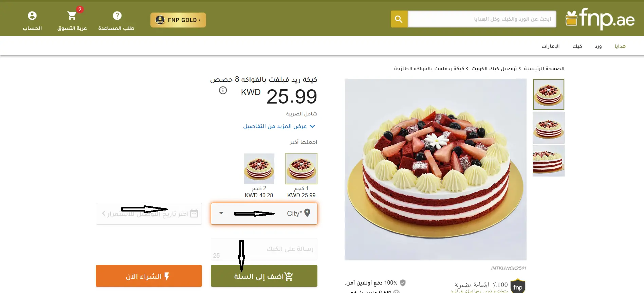Click the yellow search magnifier icon
The image size is (644, 293).
coord(399,19)
